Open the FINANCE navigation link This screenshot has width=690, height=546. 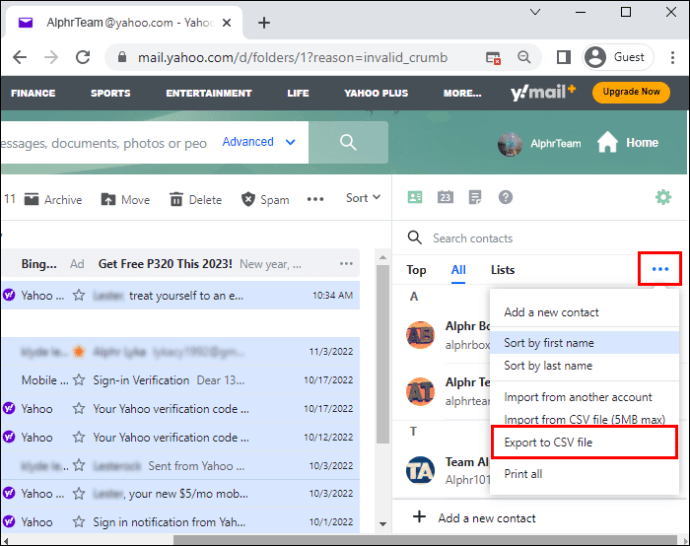tap(33, 93)
